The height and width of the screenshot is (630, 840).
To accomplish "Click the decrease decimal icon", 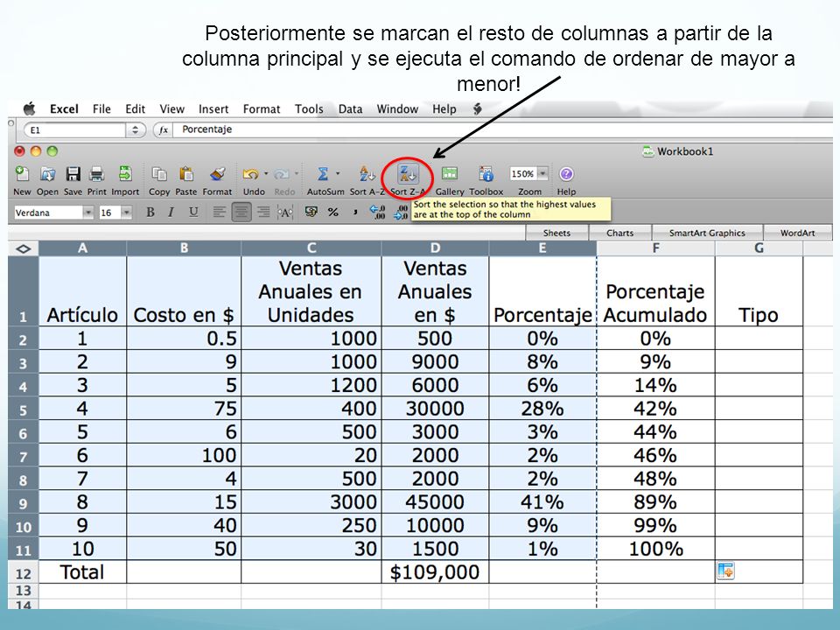I will (x=401, y=212).
